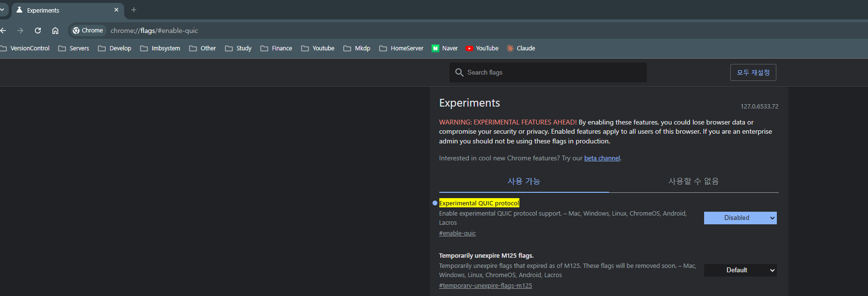
Task: Click the browser back arrow
Action: coord(3,31)
